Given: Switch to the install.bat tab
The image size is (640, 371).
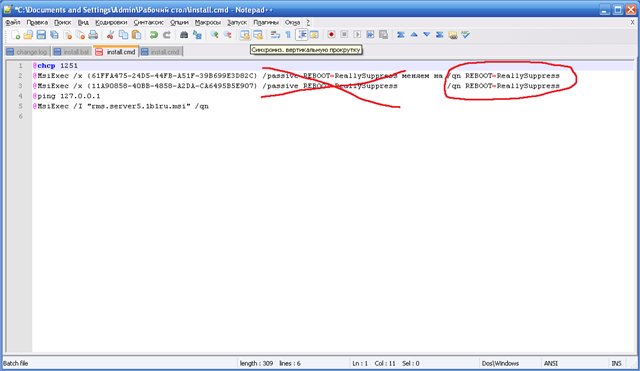Looking at the screenshot, I should pyautogui.click(x=72, y=52).
